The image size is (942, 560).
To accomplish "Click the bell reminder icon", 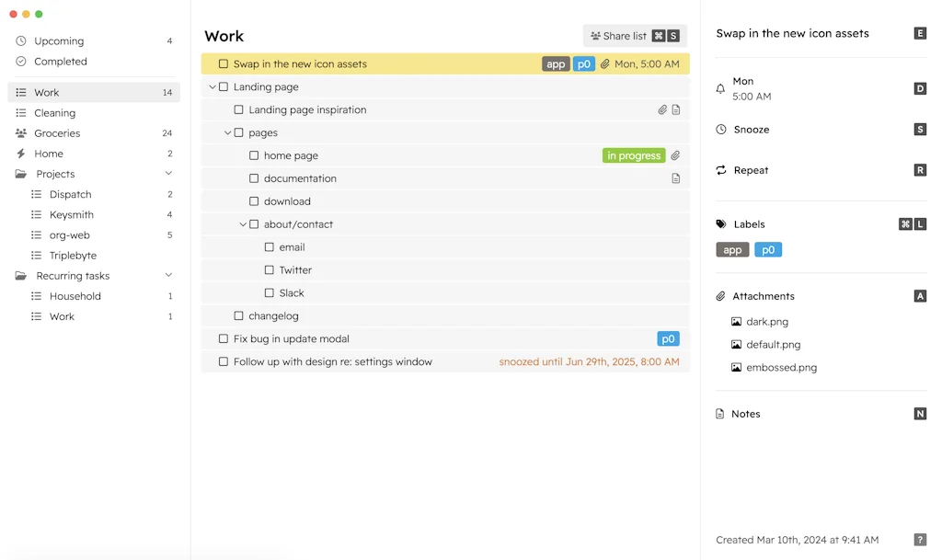I will (x=720, y=89).
